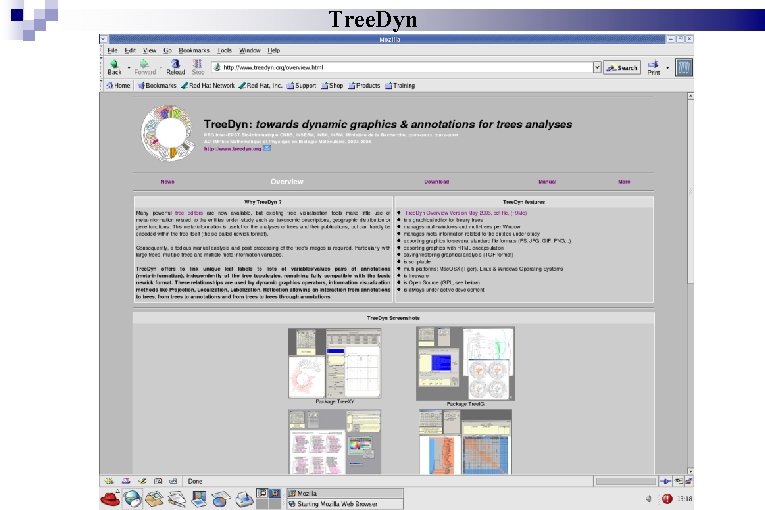Image resolution: width=765 pixels, height=510 pixels.
Task: Launch the web browser globe icon in panel
Action: (x=132, y=499)
